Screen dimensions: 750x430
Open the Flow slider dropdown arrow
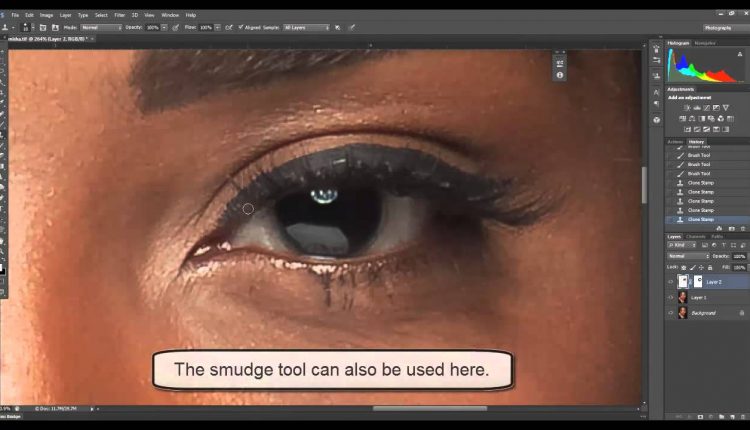tap(218, 28)
